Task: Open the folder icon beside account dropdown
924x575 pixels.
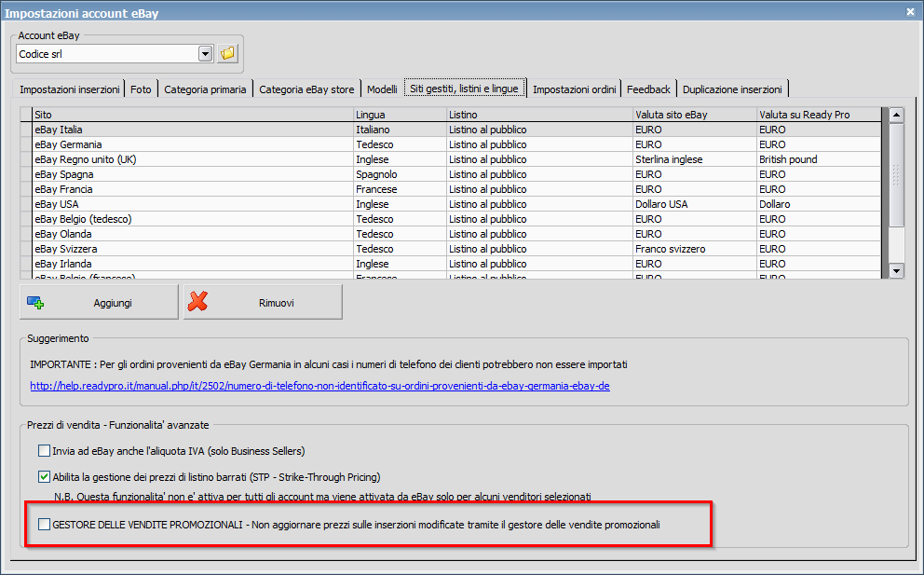Action: coord(227,54)
